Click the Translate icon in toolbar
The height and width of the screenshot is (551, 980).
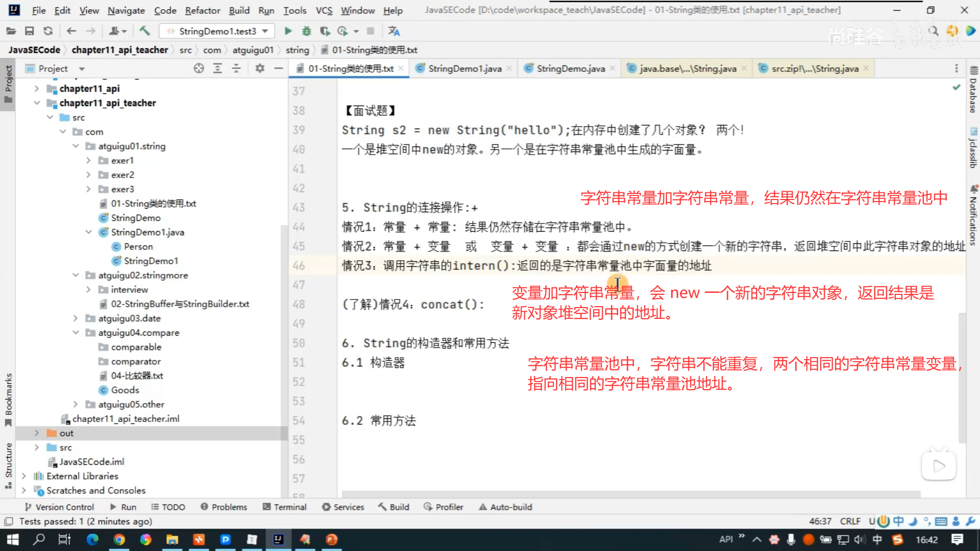click(x=394, y=31)
